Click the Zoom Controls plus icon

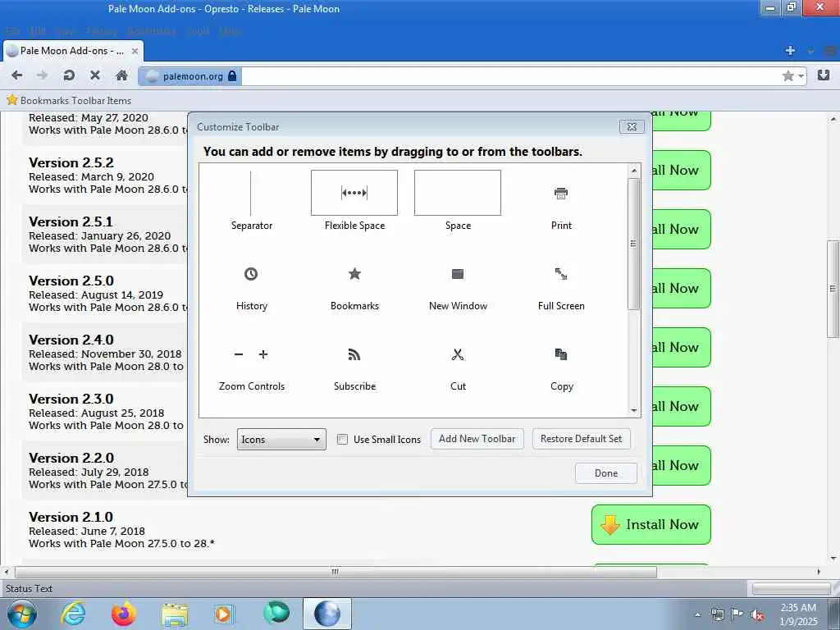click(263, 354)
